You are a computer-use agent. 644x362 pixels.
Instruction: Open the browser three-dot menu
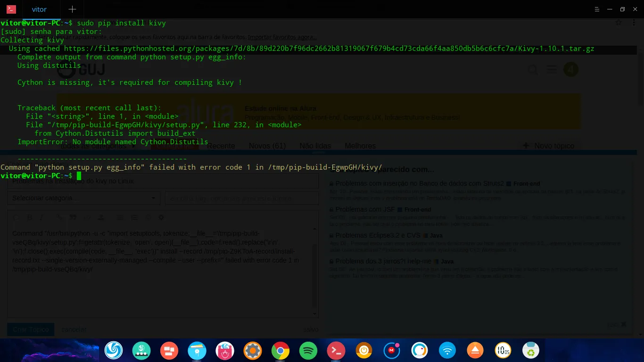pos(634,23)
